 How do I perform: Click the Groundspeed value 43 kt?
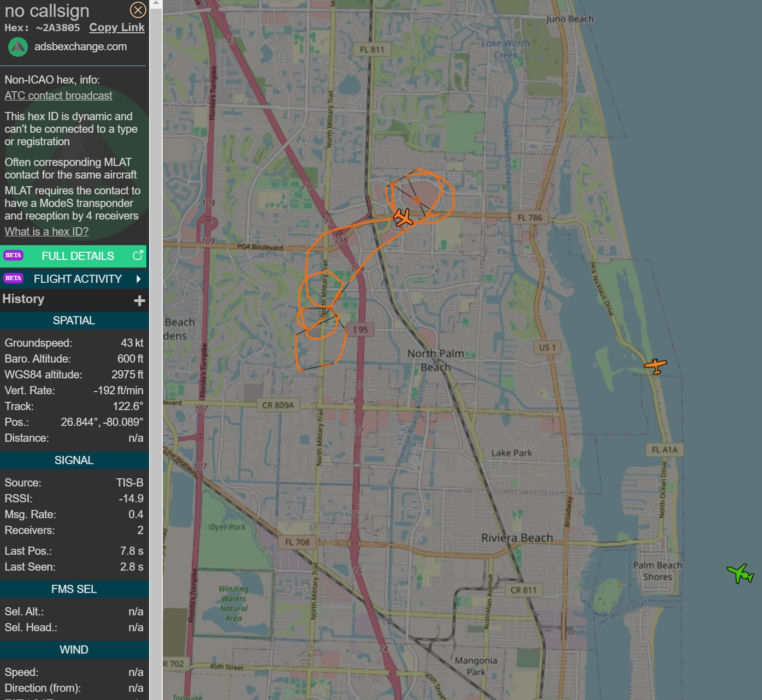[x=132, y=343]
